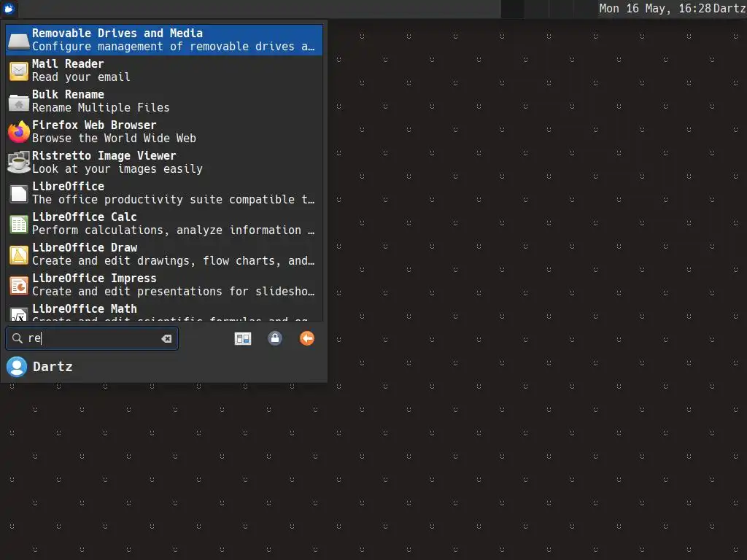Viewport: 747px width, 560px height.
Task: Click the LibreOffice Math formula icon
Action: (18, 314)
